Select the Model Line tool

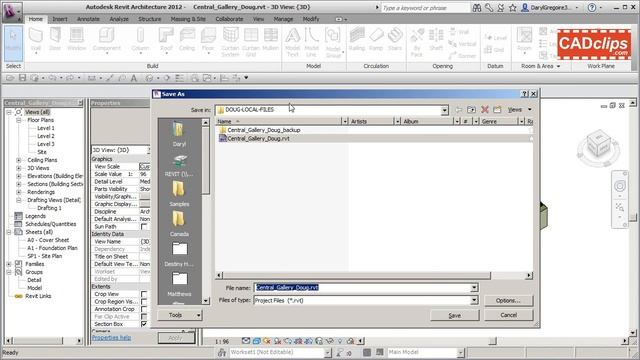point(311,42)
